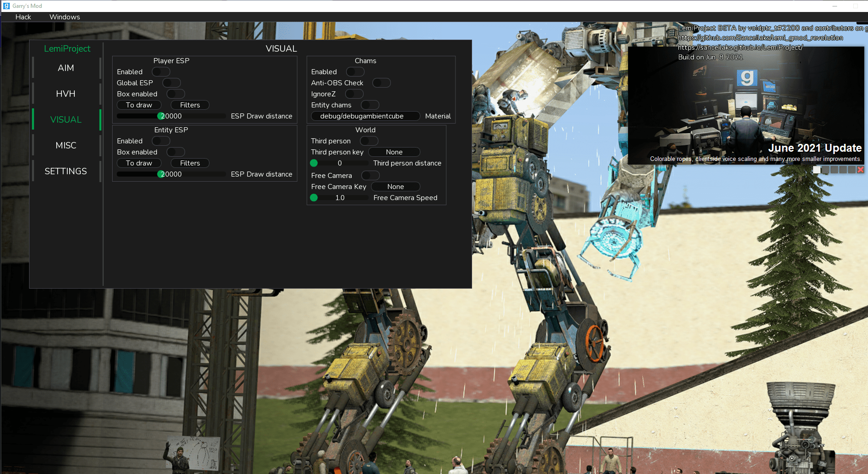Click Third person distance slider handle
This screenshot has height=474, width=868.
point(314,163)
